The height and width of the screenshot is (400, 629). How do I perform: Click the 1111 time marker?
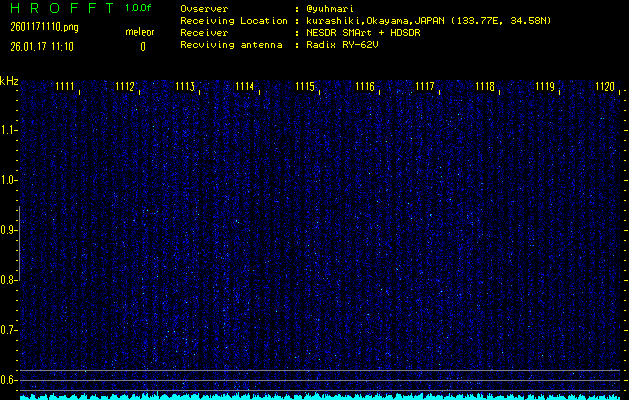pyautogui.click(x=65, y=87)
